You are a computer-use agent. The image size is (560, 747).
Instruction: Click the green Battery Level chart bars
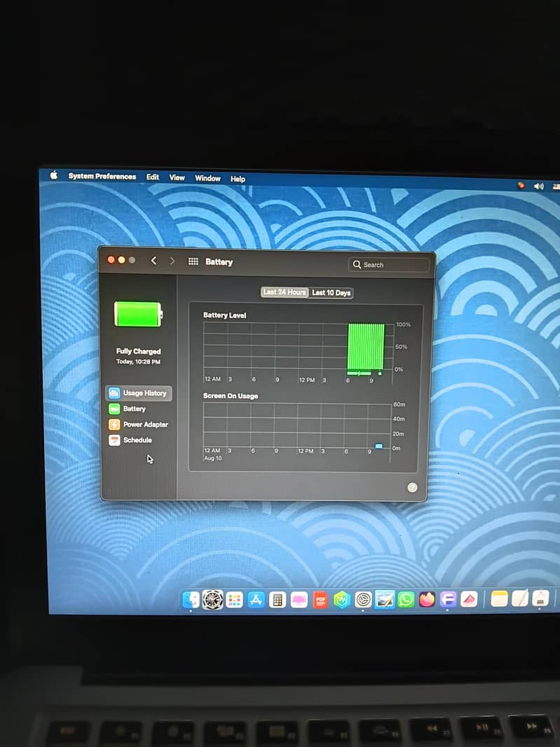(x=366, y=346)
